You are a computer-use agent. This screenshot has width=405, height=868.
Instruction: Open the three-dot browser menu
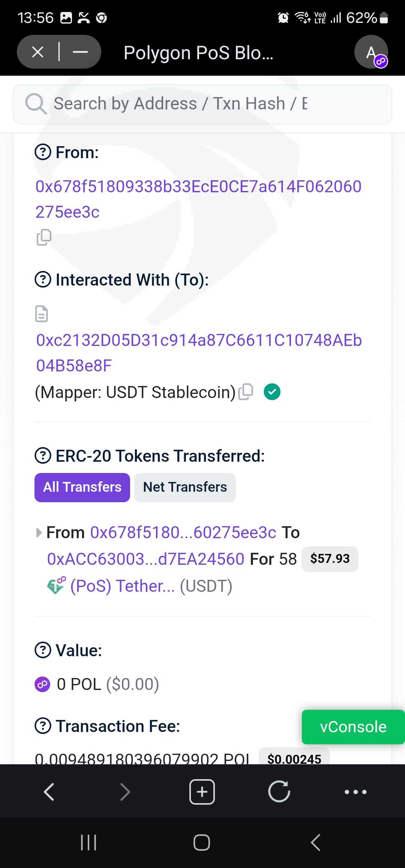(355, 792)
